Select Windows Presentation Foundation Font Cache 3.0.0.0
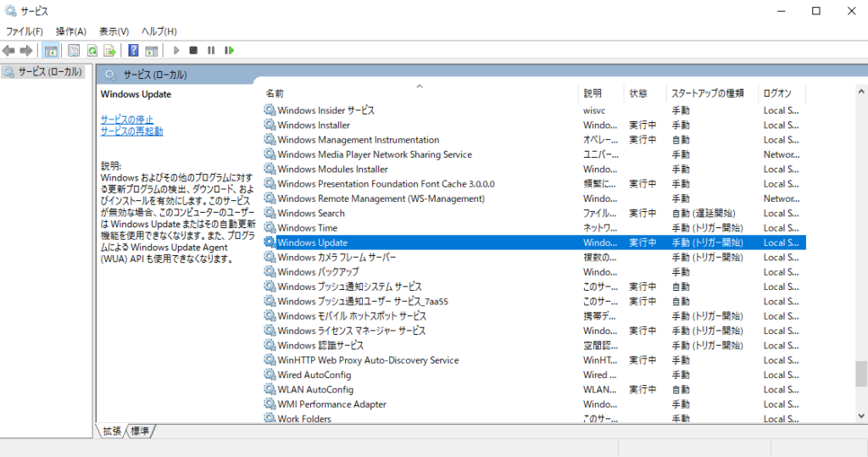The image size is (868, 457). tap(534, 183)
